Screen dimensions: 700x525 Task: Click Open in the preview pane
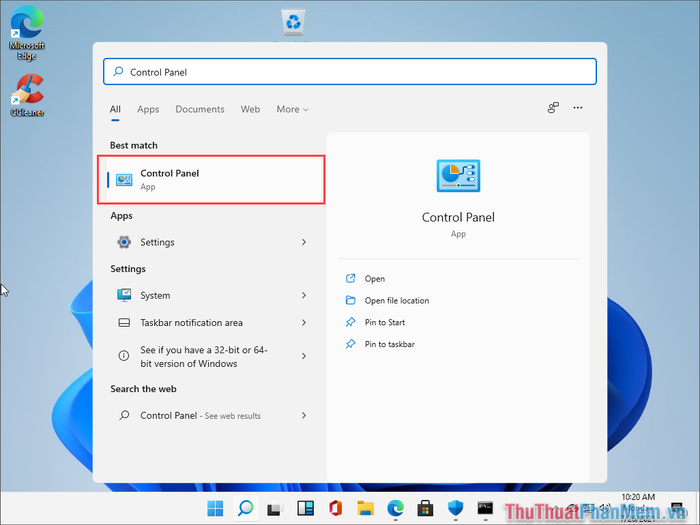click(375, 279)
